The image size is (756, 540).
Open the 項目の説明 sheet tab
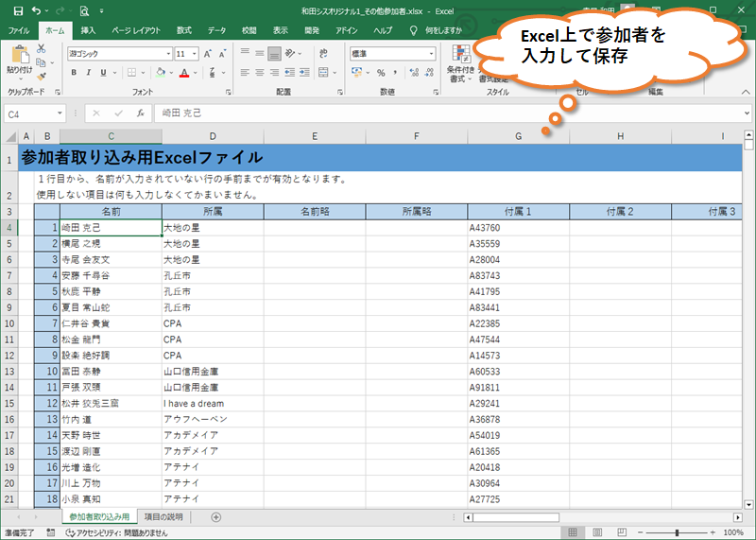tap(163, 517)
